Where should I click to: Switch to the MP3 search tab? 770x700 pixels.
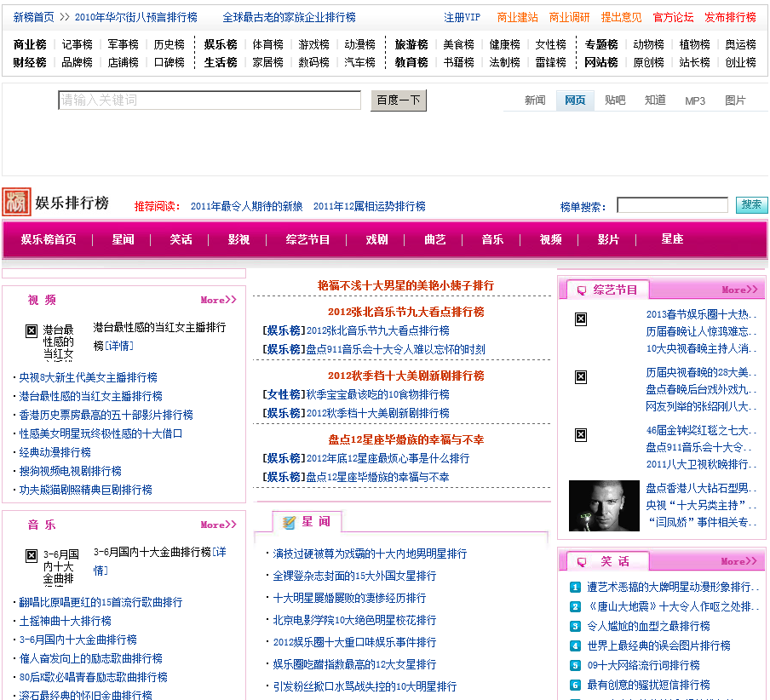(x=695, y=100)
